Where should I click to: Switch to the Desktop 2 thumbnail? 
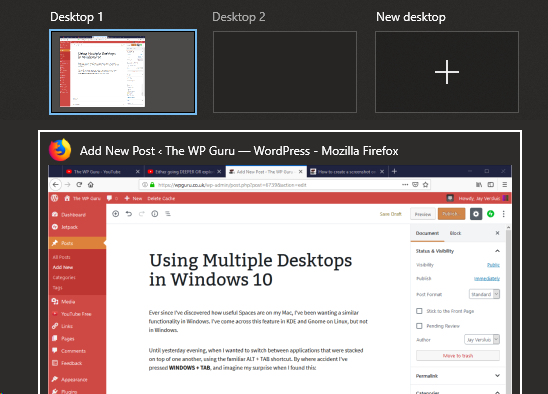pyautogui.click(x=285, y=72)
